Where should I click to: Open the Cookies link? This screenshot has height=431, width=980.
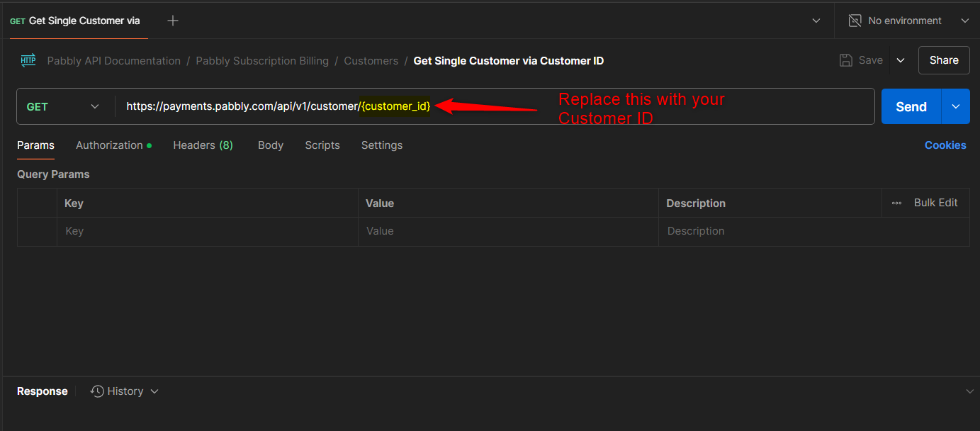(x=945, y=145)
